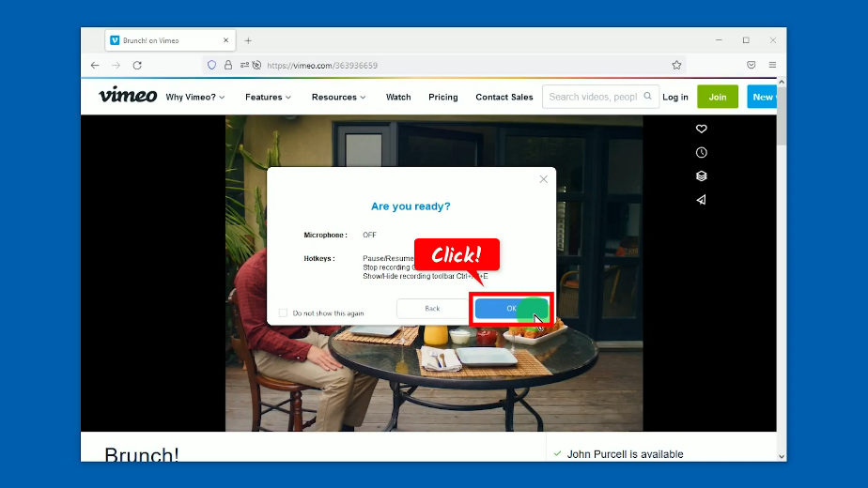Click the permissions icon in address bar
Image resolution: width=868 pixels, height=488 pixels.
(244, 66)
